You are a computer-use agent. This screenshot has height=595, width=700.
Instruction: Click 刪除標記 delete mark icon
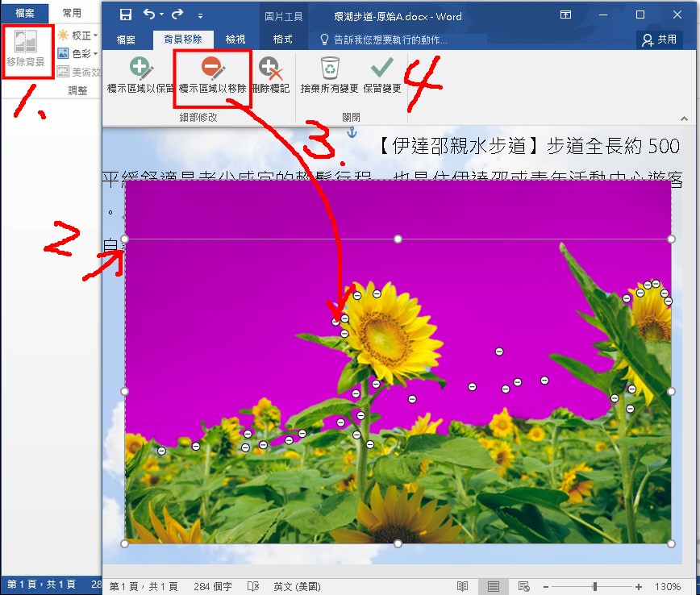269,75
